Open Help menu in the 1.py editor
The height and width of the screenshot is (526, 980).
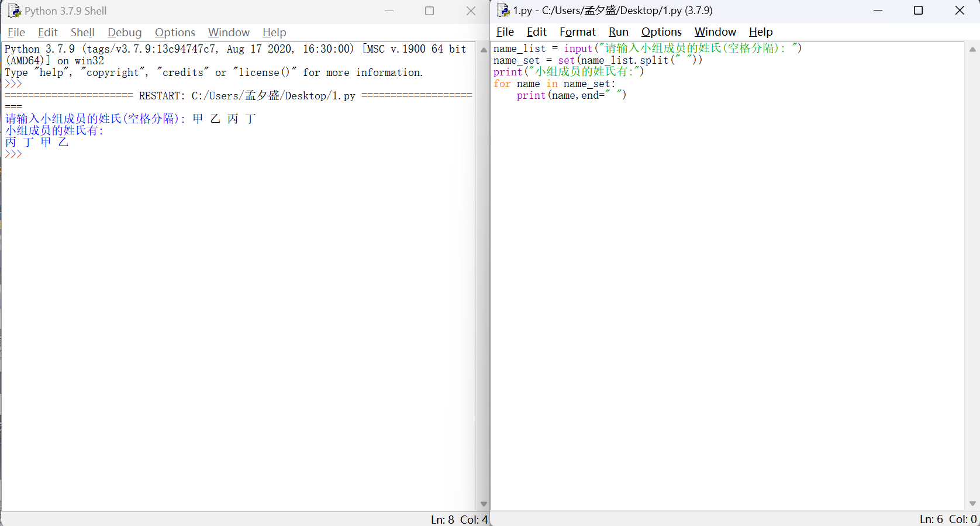(x=760, y=32)
